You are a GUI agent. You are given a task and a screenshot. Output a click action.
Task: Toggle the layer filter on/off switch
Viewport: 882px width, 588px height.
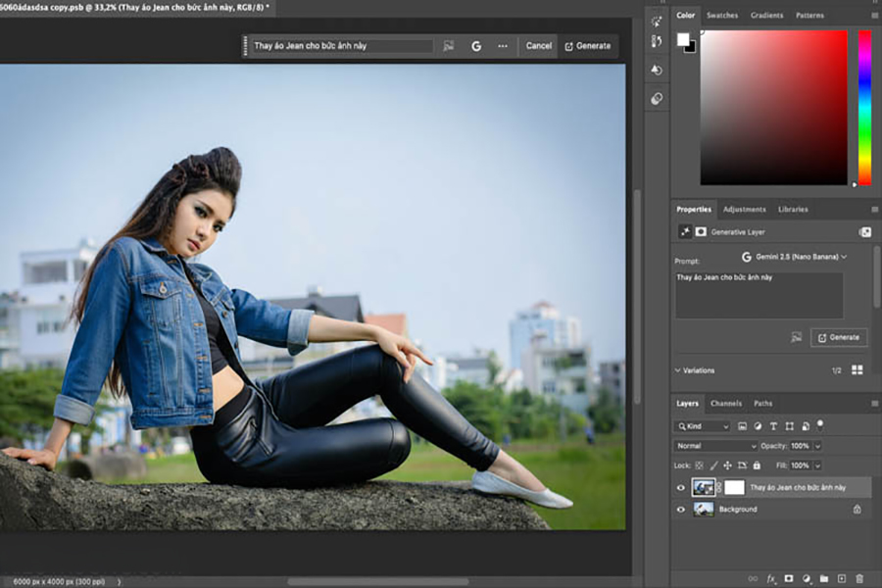click(820, 424)
